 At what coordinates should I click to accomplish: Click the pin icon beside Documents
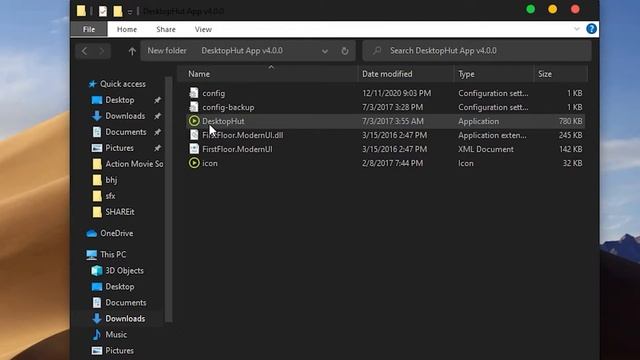[157, 132]
